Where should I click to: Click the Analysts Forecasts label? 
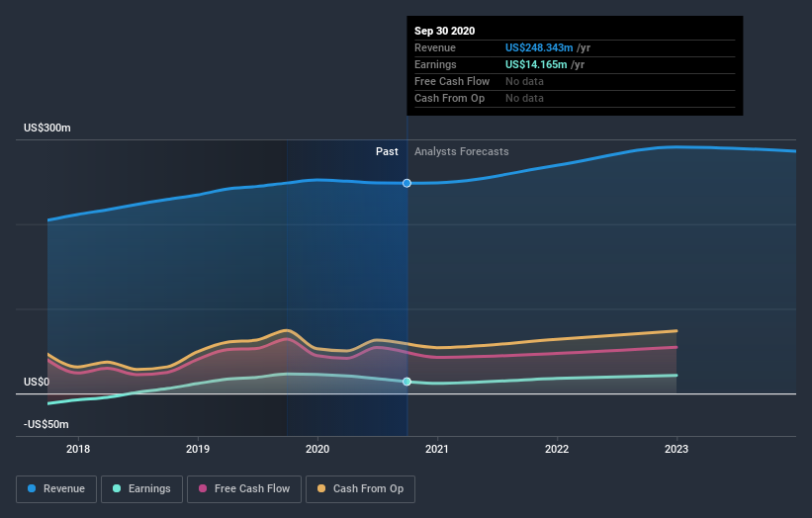462,151
